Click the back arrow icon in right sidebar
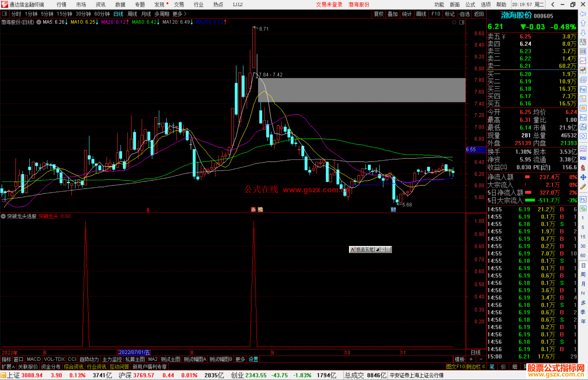This screenshot has height=380, width=588. click(x=583, y=14)
